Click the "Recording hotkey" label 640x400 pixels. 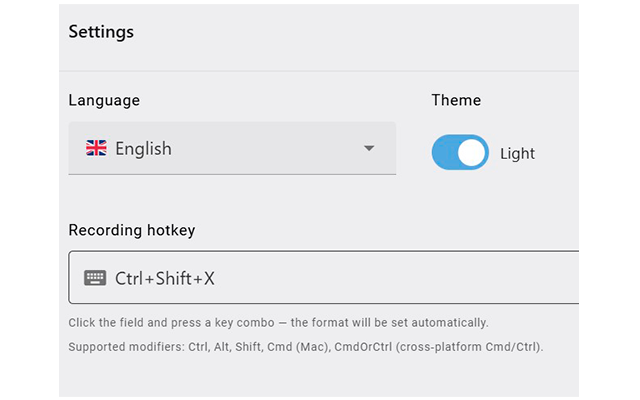131,230
